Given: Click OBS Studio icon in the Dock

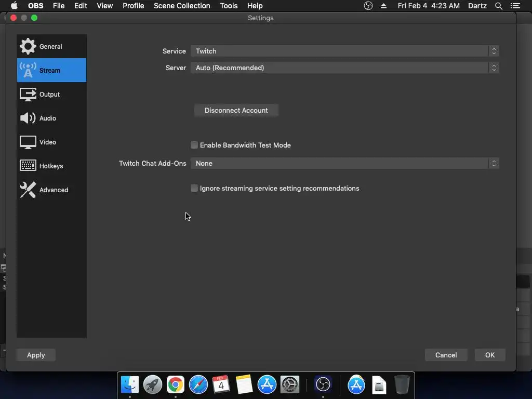Looking at the screenshot, I should pyautogui.click(x=323, y=384).
